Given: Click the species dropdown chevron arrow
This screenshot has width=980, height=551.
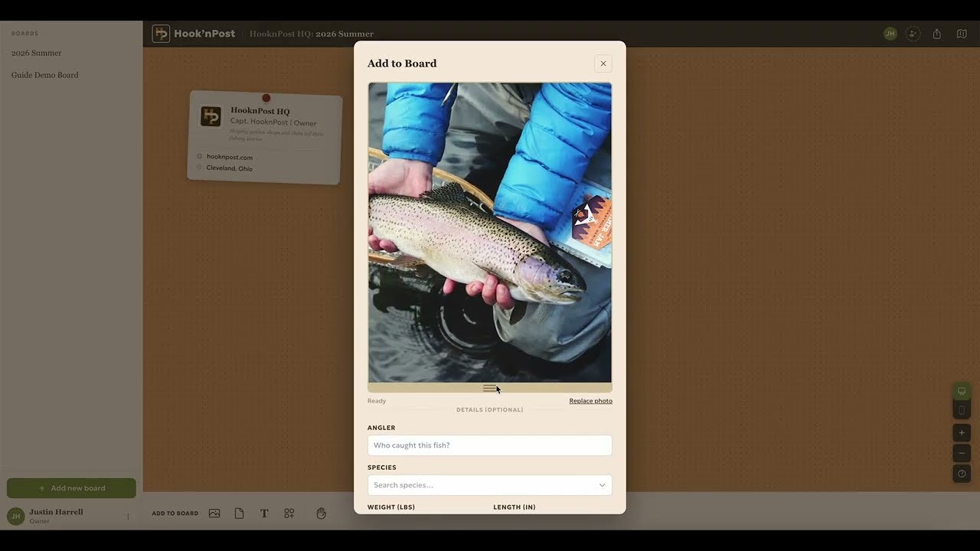Looking at the screenshot, I should click(x=602, y=485).
